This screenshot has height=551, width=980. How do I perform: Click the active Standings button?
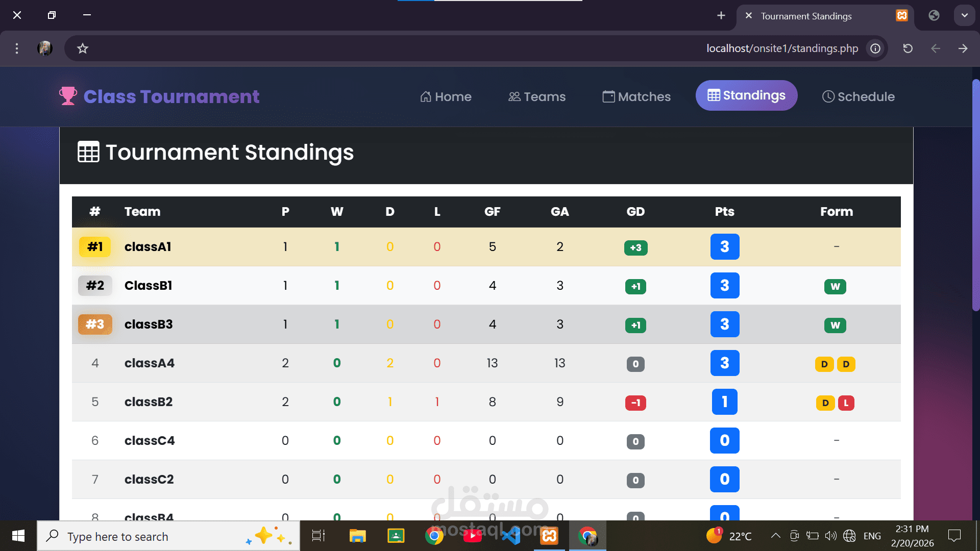point(746,95)
